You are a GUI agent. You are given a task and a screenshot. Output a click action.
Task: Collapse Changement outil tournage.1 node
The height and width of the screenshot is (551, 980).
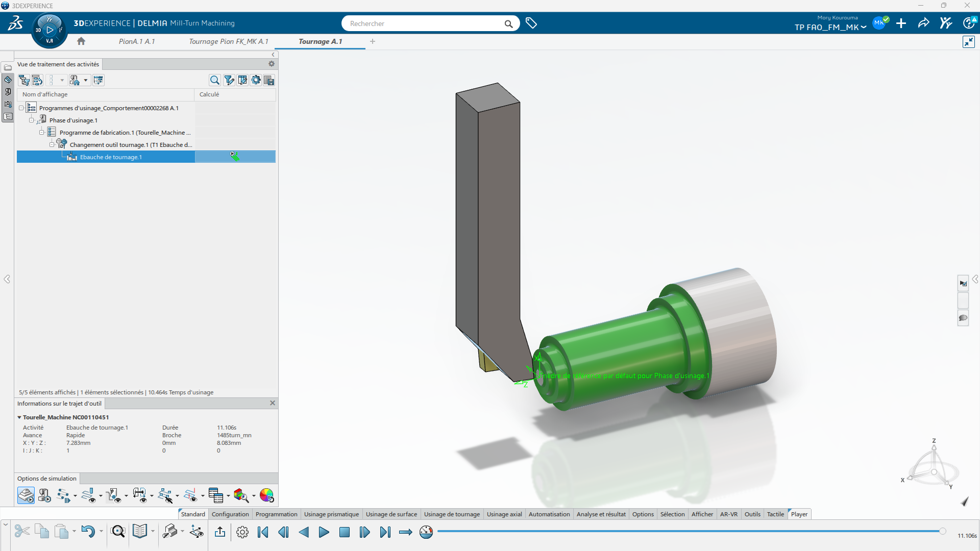click(52, 145)
